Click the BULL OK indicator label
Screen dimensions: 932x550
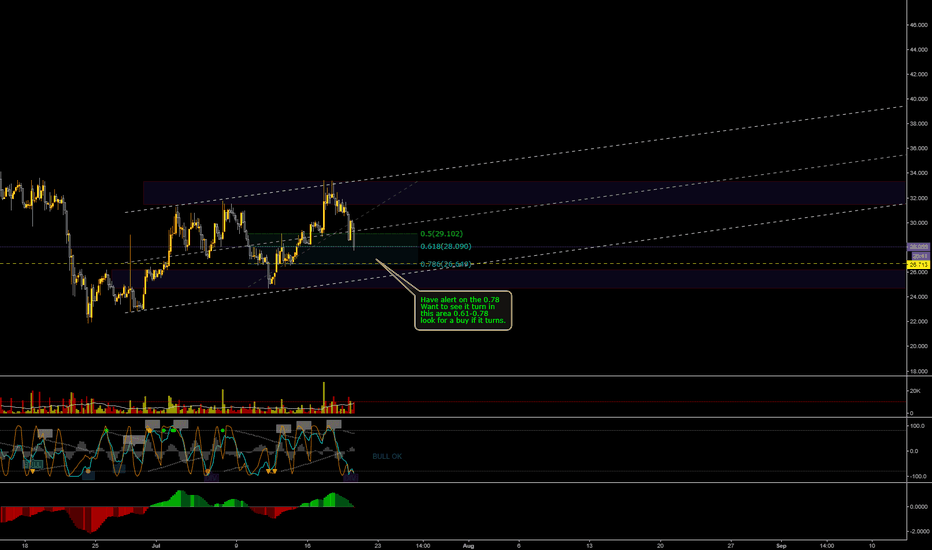[x=387, y=457]
